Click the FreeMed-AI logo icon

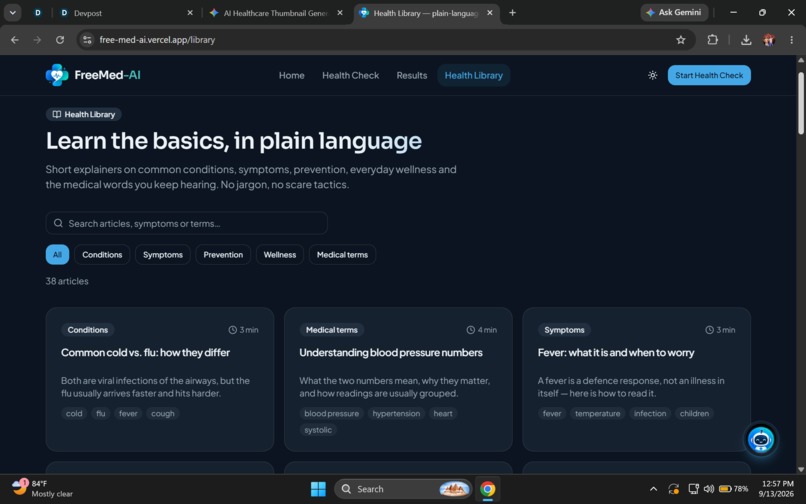tap(57, 75)
